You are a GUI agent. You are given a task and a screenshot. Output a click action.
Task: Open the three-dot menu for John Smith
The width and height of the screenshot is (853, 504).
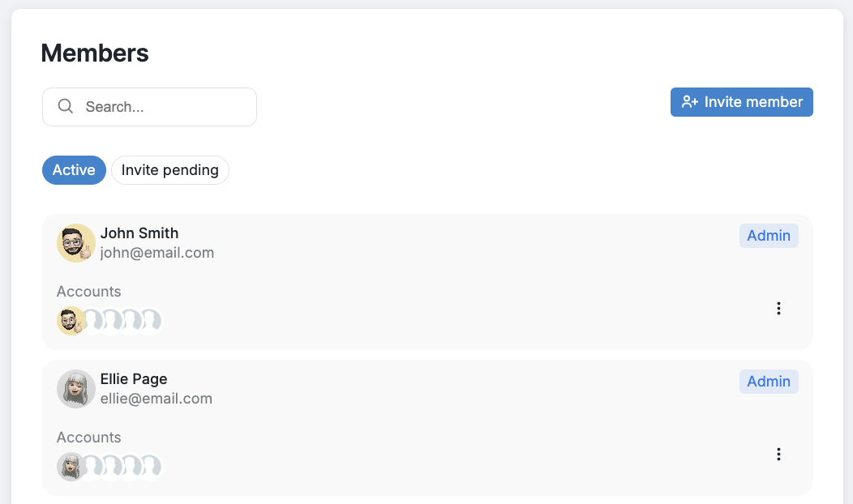778,308
